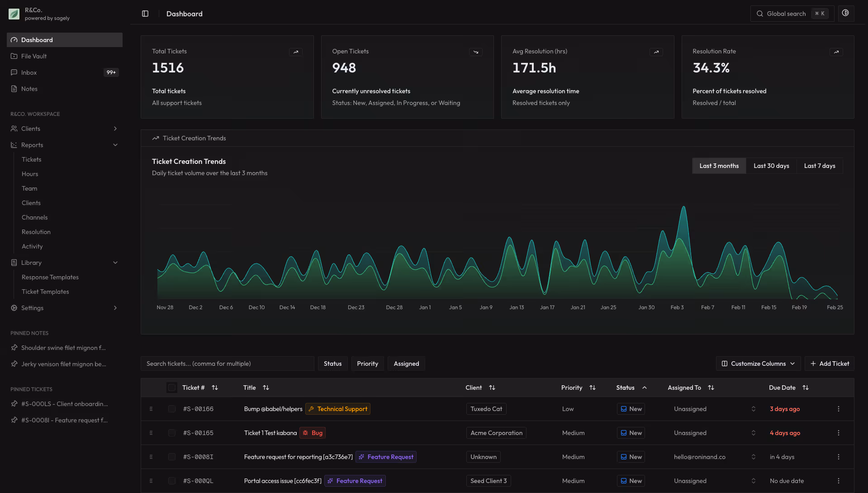Image resolution: width=868 pixels, height=493 pixels.
Task: Open the info circle icon in the top bar
Action: [x=845, y=13]
